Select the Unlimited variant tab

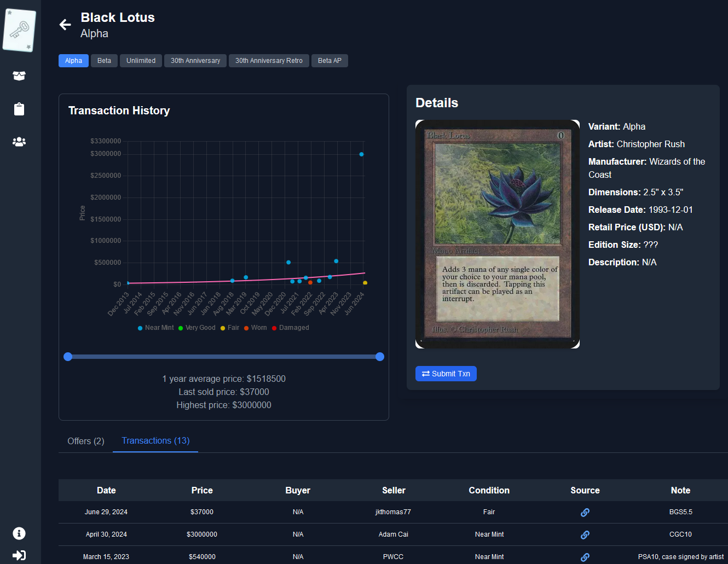(x=141, y=61)
